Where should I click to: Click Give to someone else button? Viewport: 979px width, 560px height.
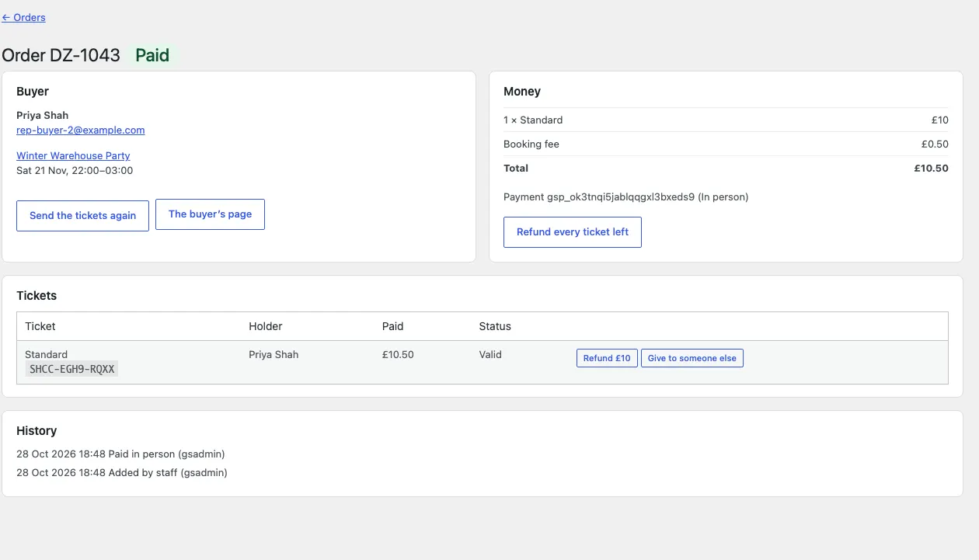coord(692,358)
